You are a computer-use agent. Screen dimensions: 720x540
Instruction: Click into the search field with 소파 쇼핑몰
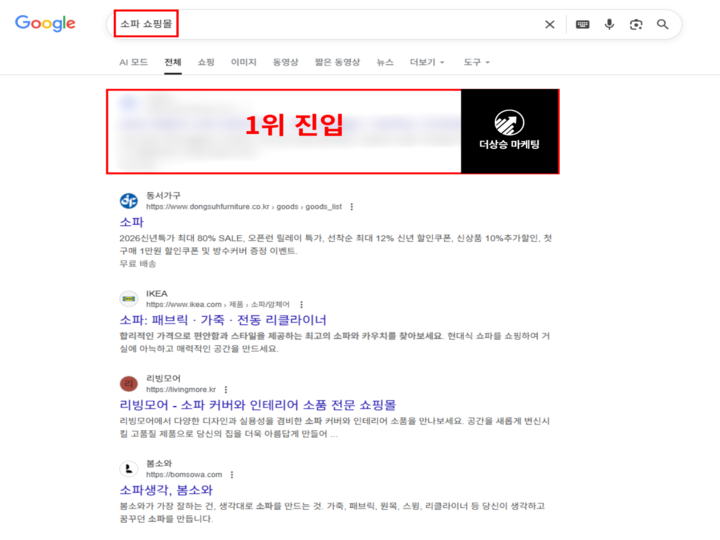click(x=330, y=25)
